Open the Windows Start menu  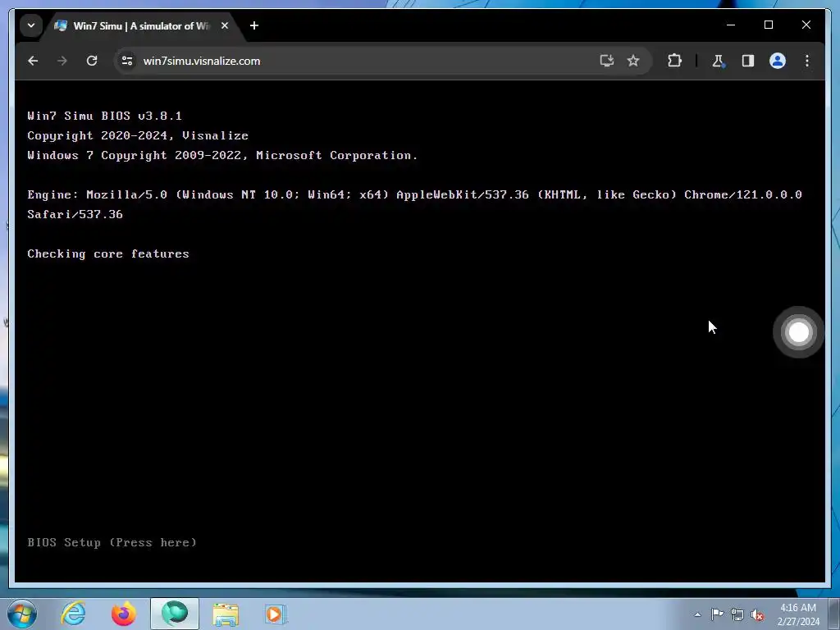tap(22, 614)
